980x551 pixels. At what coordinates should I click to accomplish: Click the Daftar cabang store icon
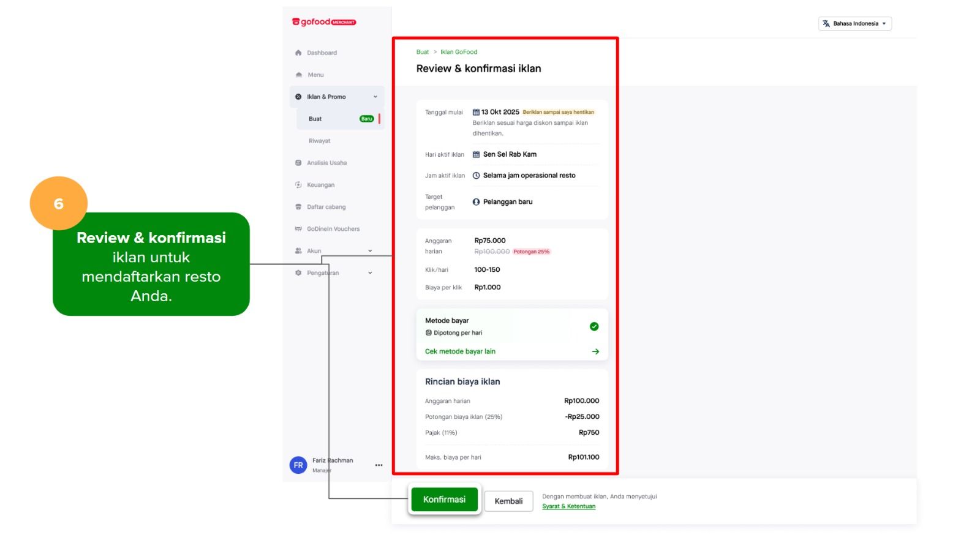pyautogui.click(x=298, y=207)
